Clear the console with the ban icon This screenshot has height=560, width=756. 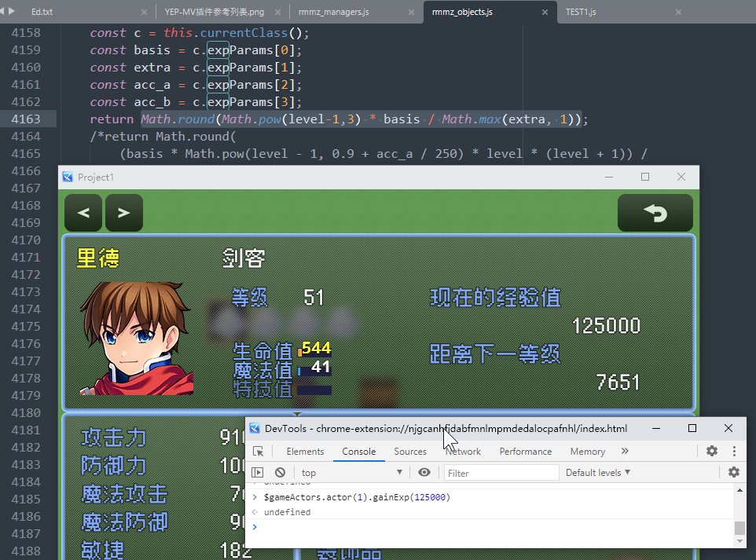click(x=280, y=472)
